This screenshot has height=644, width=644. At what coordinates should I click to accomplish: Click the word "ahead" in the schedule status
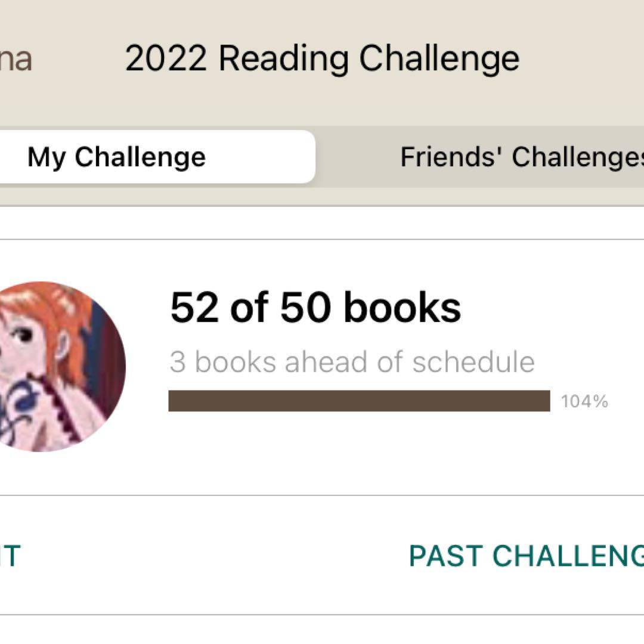324,362
